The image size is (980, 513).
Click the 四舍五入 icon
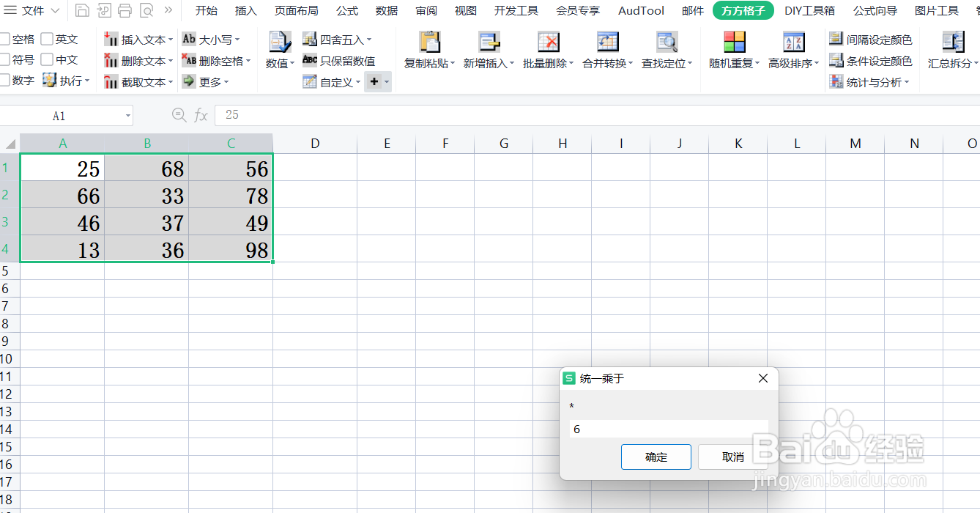[x=310, y=39]
